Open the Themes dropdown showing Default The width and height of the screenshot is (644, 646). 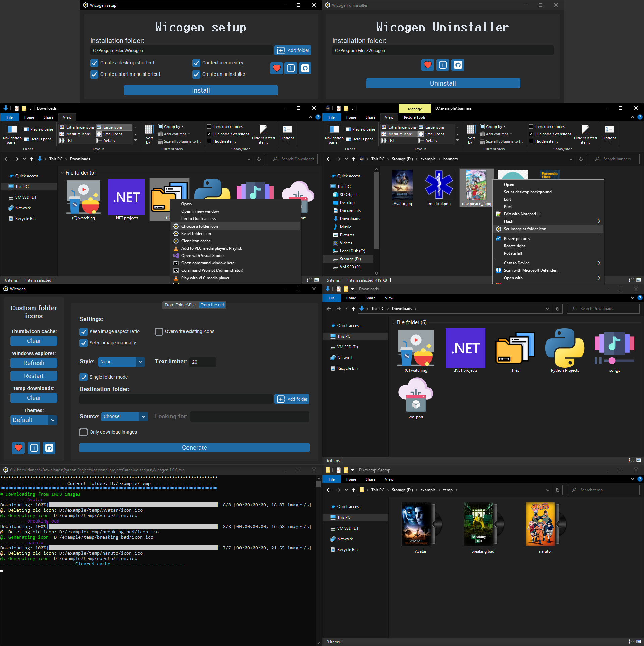click(x=34, y=420)
